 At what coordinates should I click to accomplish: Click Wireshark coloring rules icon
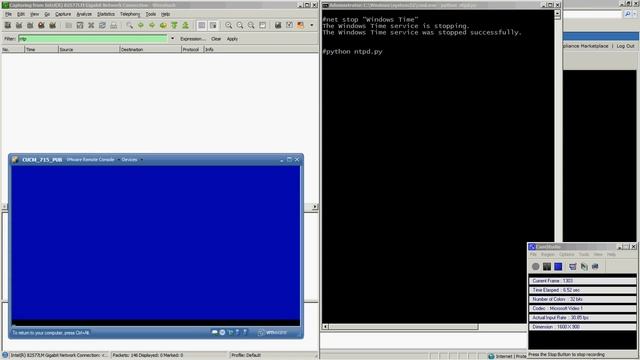click(300, 25)
